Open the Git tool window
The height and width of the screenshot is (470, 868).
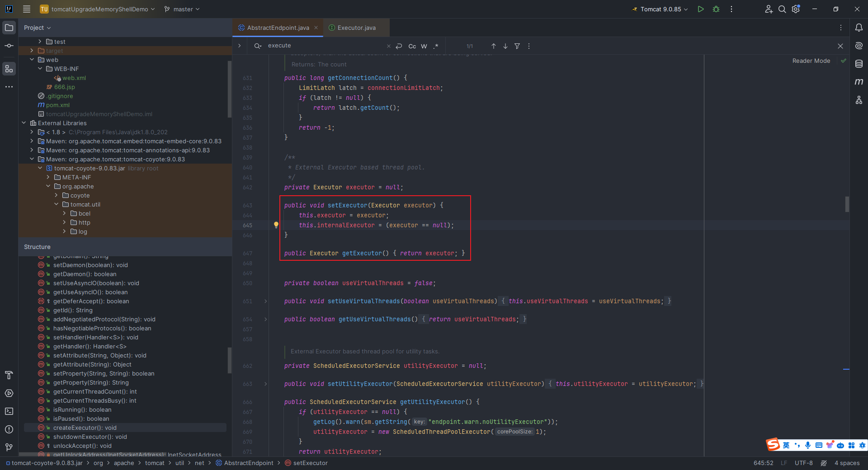point(9,447)
